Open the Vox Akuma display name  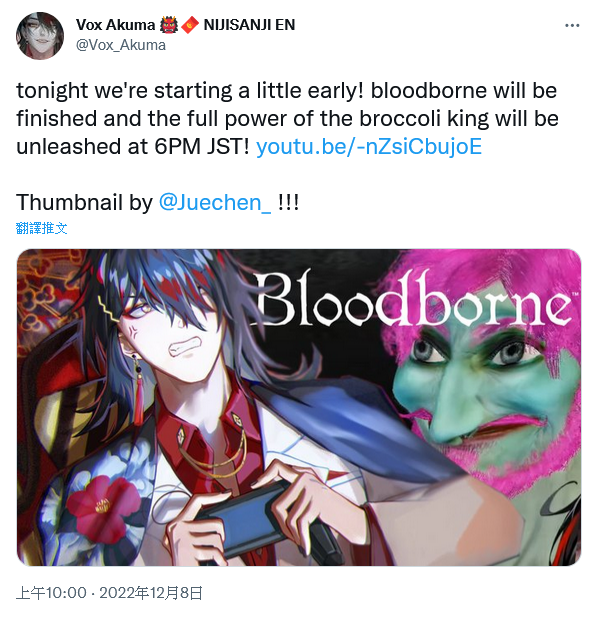click(x=115, y=25)
